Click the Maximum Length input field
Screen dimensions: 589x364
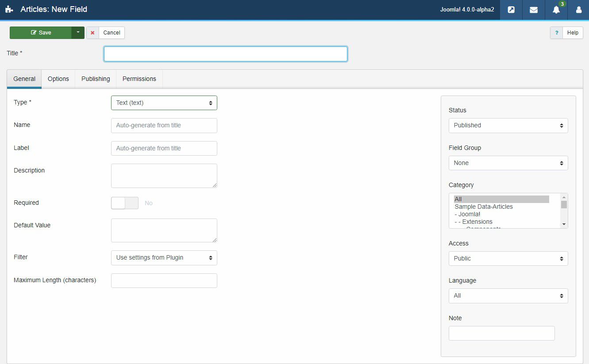164,280
